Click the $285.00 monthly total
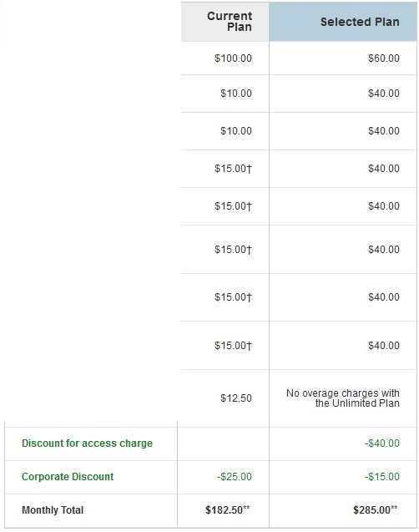This screenshot has height=532, width=419. [x=376, y=509]
